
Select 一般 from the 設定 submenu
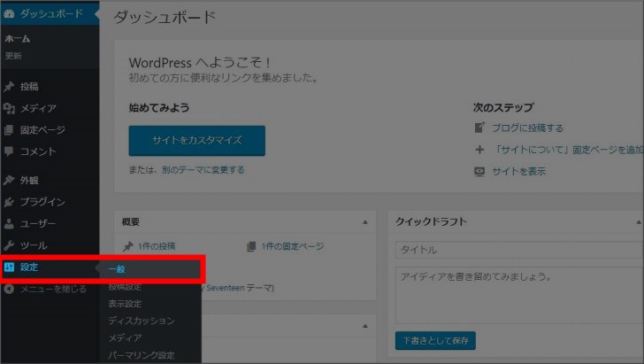(117, 268)
